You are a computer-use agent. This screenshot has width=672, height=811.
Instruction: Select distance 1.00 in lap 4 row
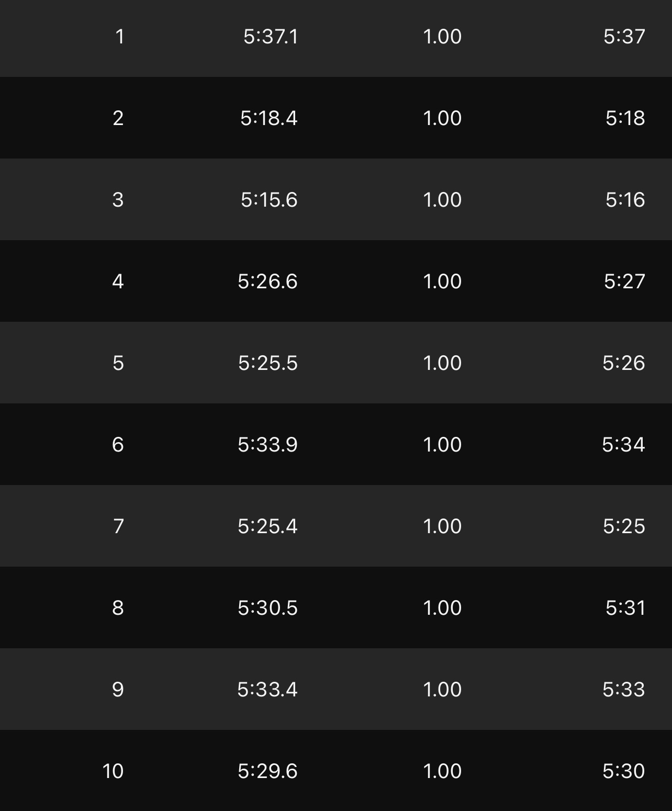pos(442,281)
